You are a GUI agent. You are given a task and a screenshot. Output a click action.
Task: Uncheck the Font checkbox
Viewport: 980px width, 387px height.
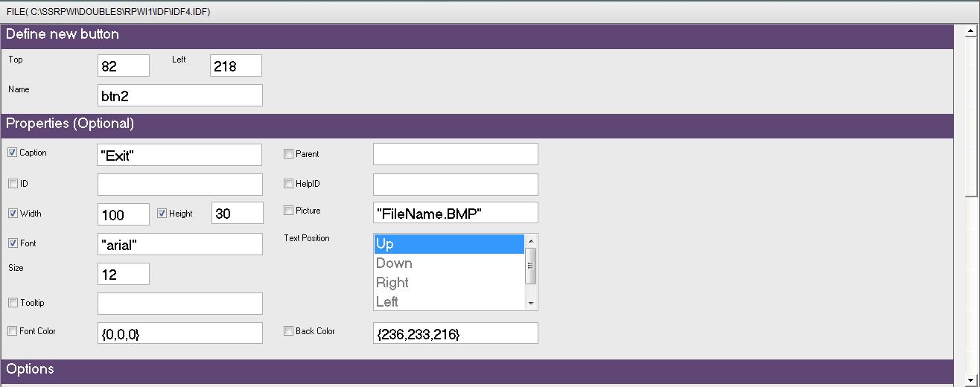pos(13,243)
